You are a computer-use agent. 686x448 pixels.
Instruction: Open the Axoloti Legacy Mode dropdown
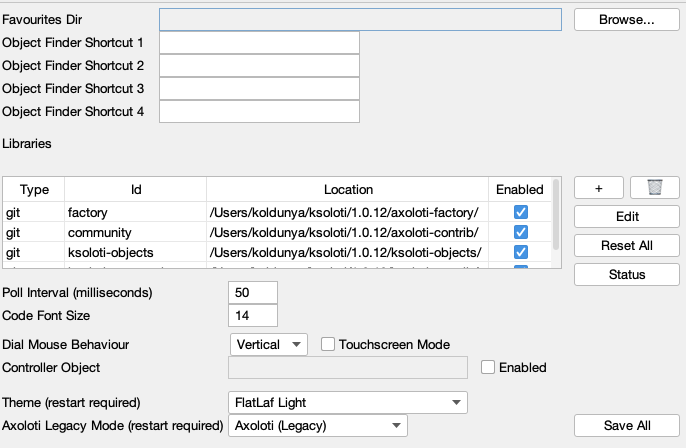click(318, 426)
